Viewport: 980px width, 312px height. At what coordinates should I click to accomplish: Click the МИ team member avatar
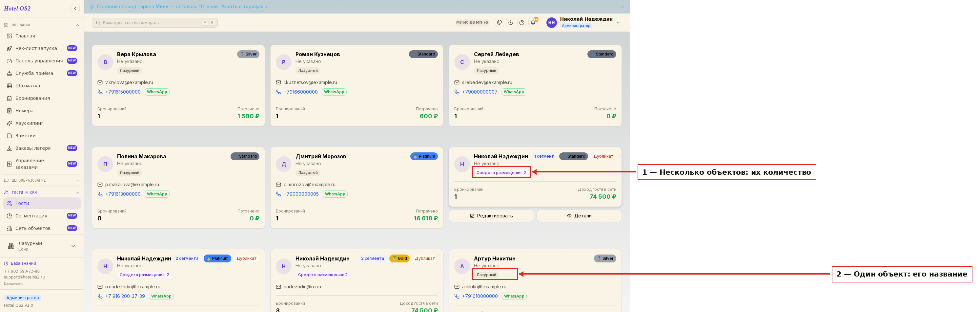click(x=459, y=22)
